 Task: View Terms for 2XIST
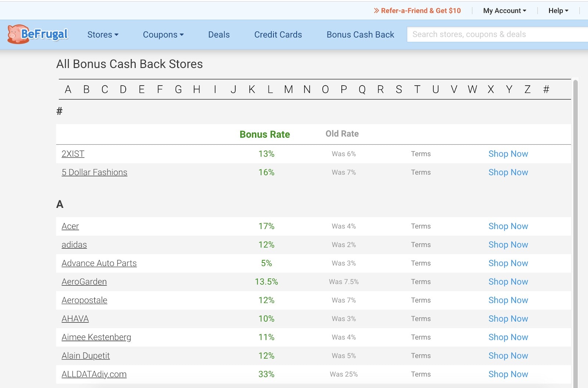coord(421,154)
